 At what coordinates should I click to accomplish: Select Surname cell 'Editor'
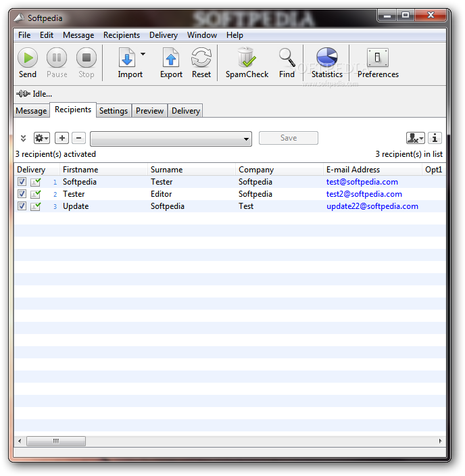pyautogui.click(x=161, y=194)
